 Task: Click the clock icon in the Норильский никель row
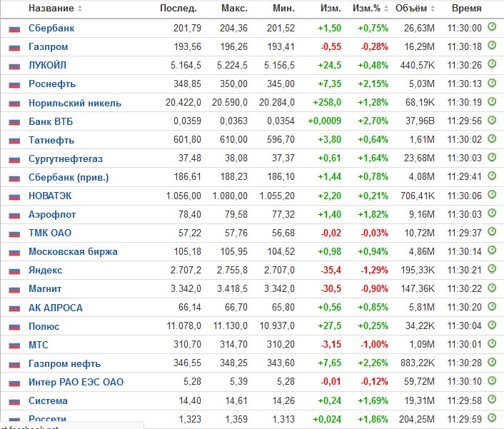[492, 101]
